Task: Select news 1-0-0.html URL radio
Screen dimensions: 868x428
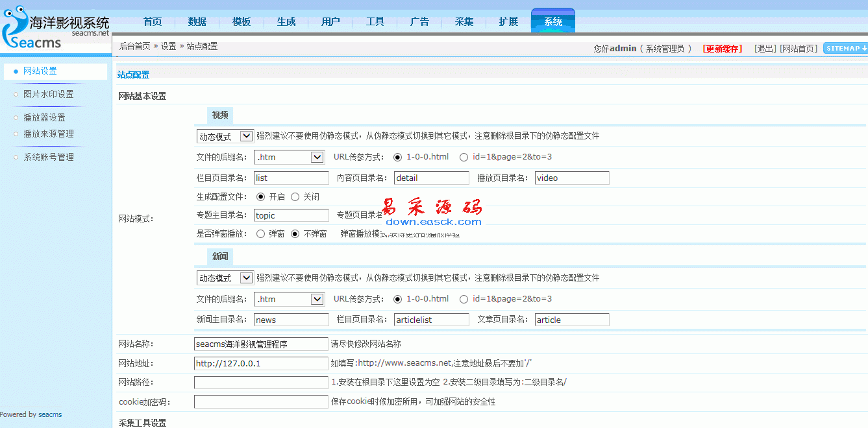Action: pyautogui.click(x=397, y=299)
